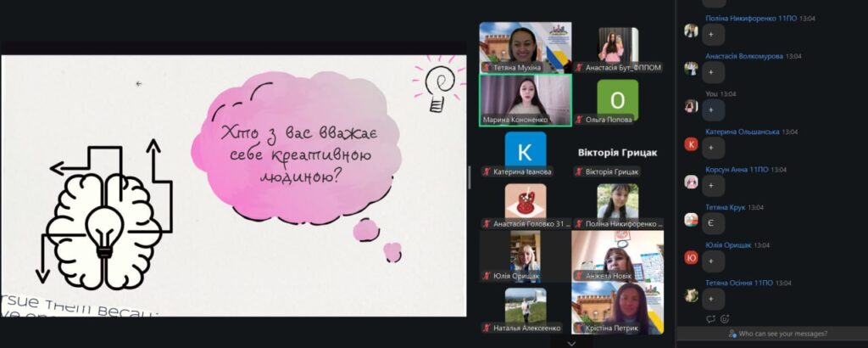Open Поліна Никифоренко 11ПО sender name in chat
The height and width of the screenshot is (348, 868).
[x=743, y=18]
